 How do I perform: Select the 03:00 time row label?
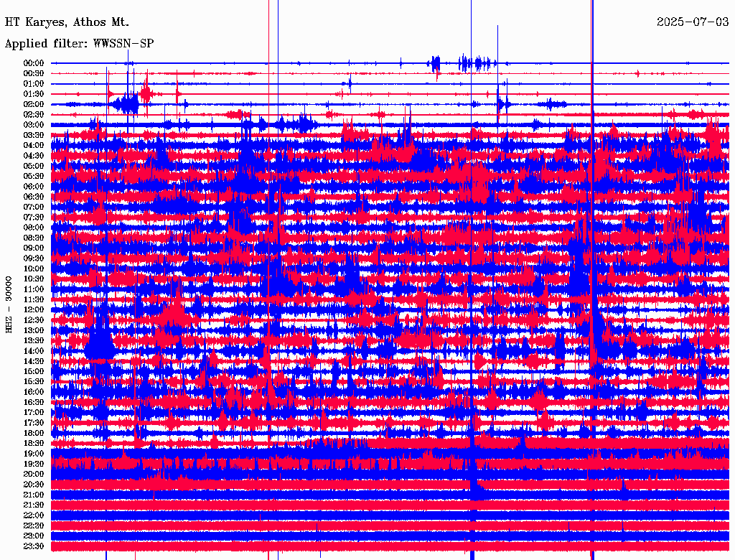point(34,125)
